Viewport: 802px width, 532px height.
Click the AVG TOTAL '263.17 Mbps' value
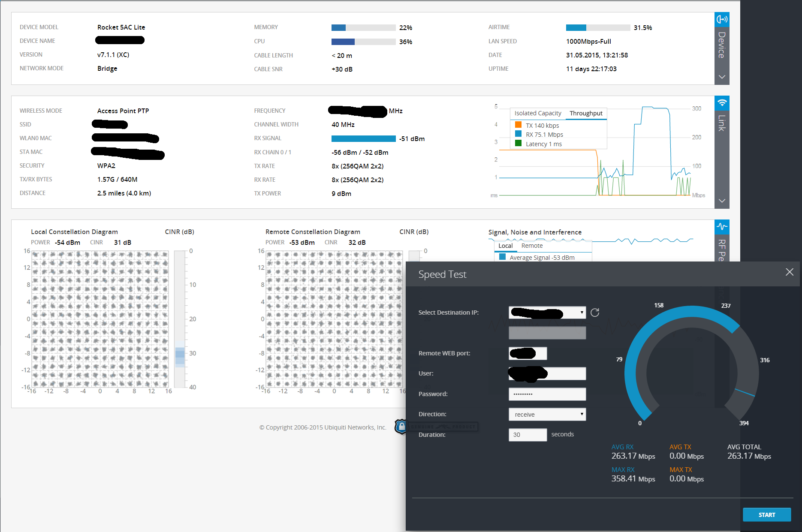749,456
